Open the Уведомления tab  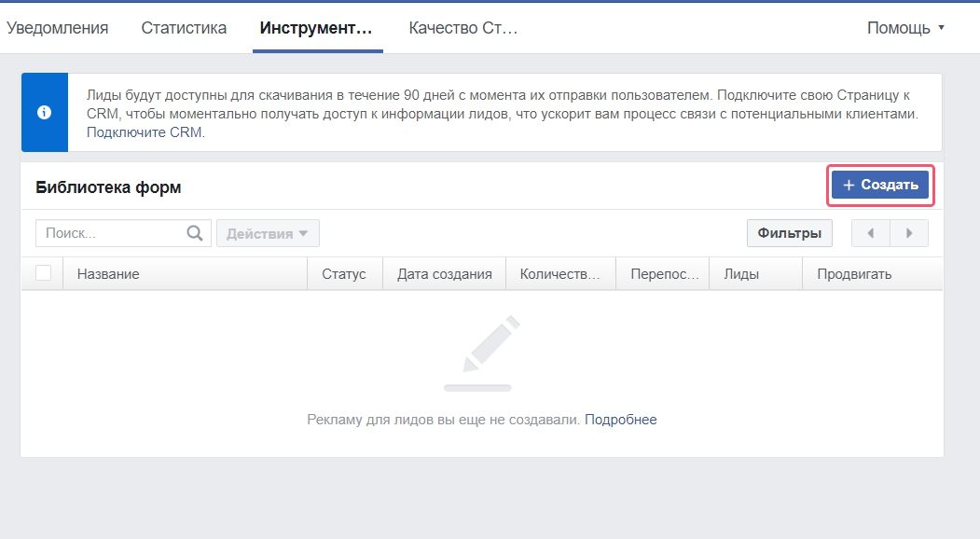point(58,27)
